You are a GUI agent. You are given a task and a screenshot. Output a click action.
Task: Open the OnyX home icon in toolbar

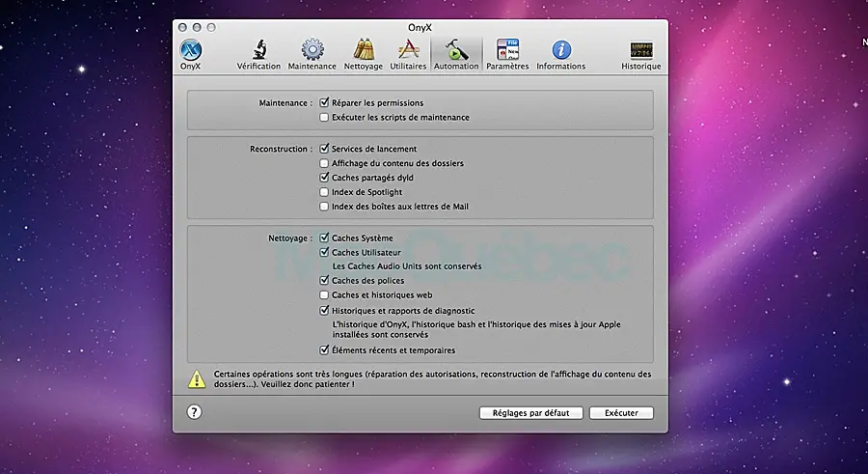point(190,54)
